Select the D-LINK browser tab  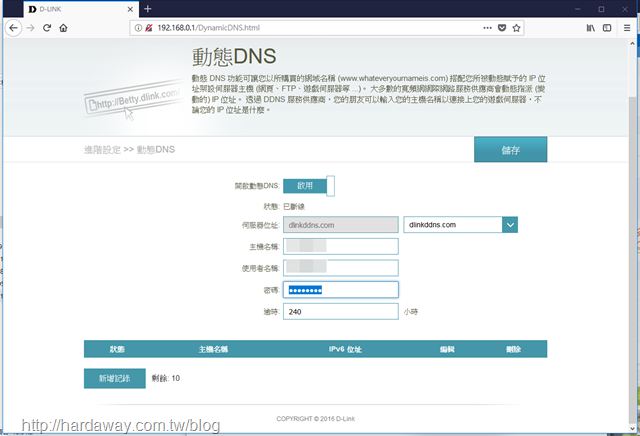[81, 9]
